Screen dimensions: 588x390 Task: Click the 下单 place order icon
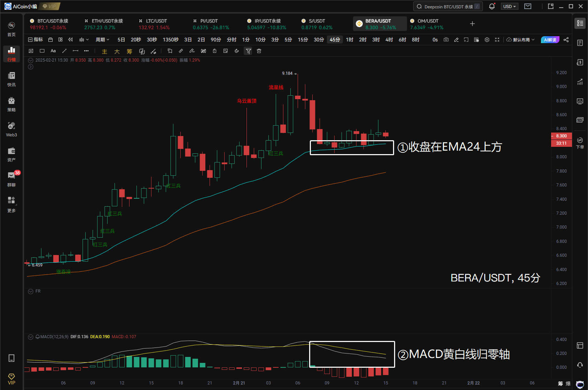(580, 143)
